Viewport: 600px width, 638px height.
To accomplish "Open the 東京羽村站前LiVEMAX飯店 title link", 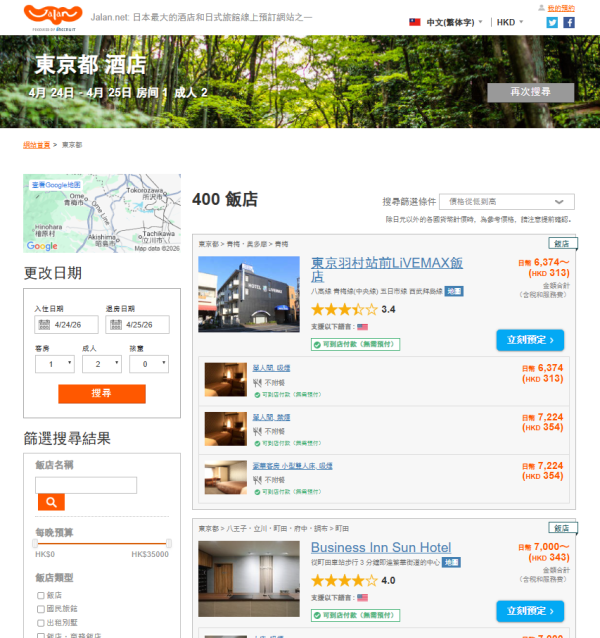I will click(387, 269).
